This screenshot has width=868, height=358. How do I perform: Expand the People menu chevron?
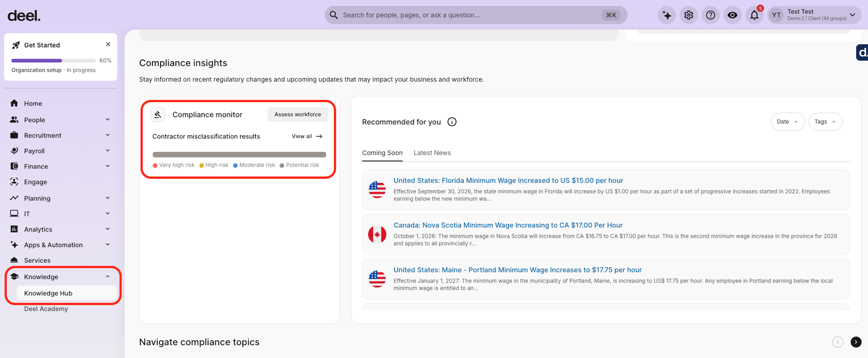(x=108, y=119)
